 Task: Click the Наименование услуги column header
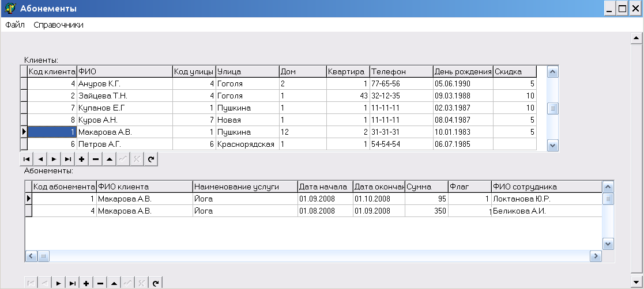[x=245, y=187]
